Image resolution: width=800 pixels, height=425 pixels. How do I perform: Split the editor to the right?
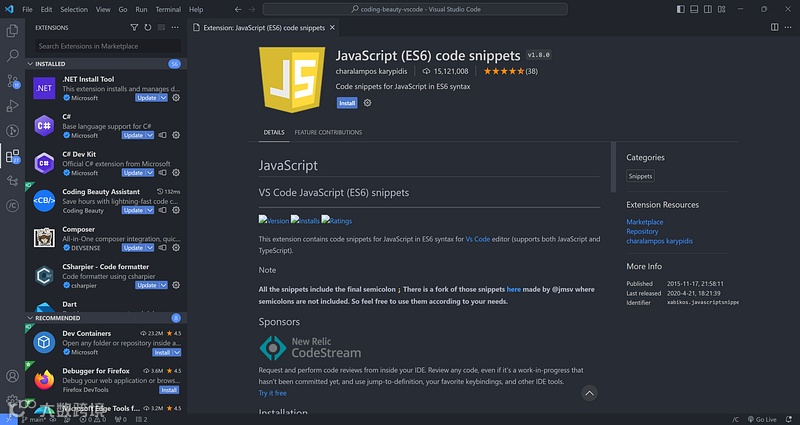pos(774,28)
